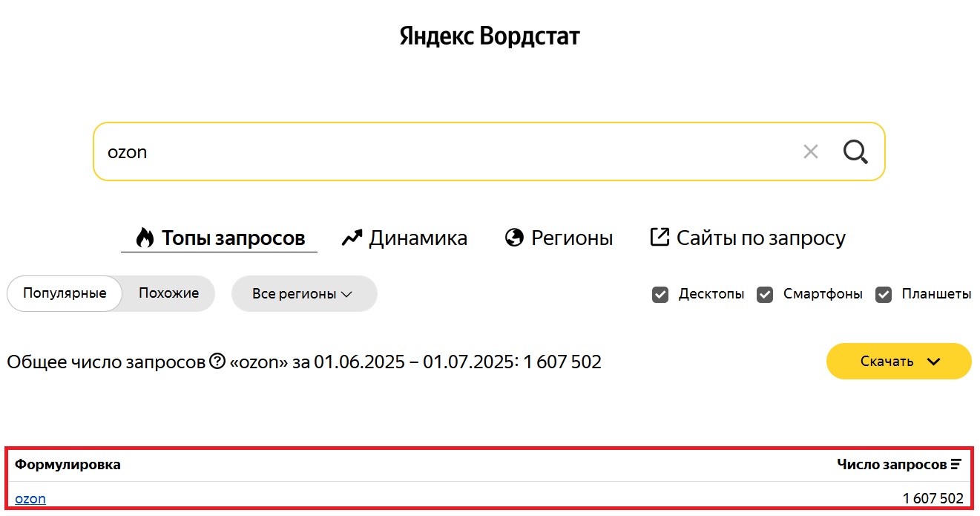Uncheck the Десктопы checkbox

pos(660,295)
